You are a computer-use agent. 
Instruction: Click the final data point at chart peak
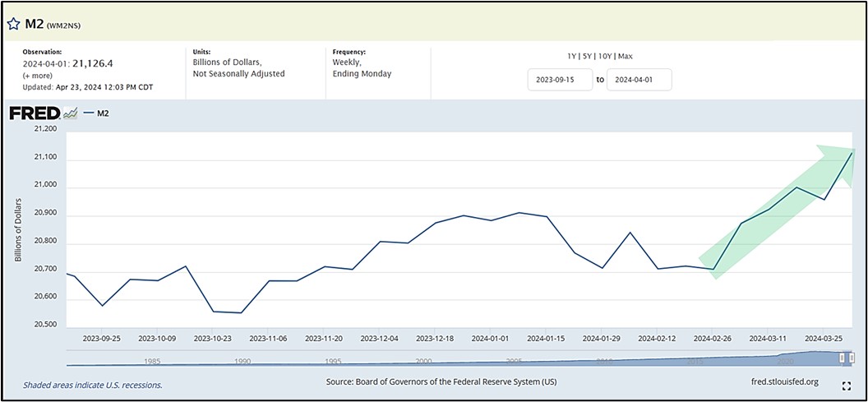click(851, 152)
